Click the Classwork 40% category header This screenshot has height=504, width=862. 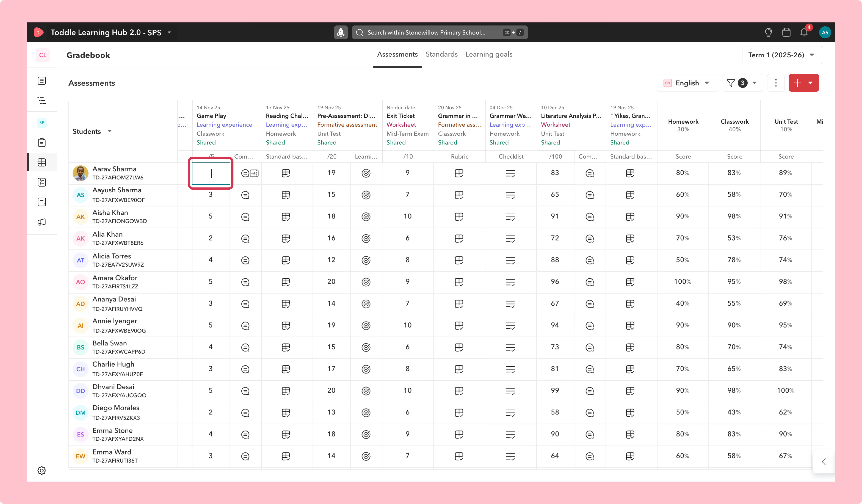734,125
